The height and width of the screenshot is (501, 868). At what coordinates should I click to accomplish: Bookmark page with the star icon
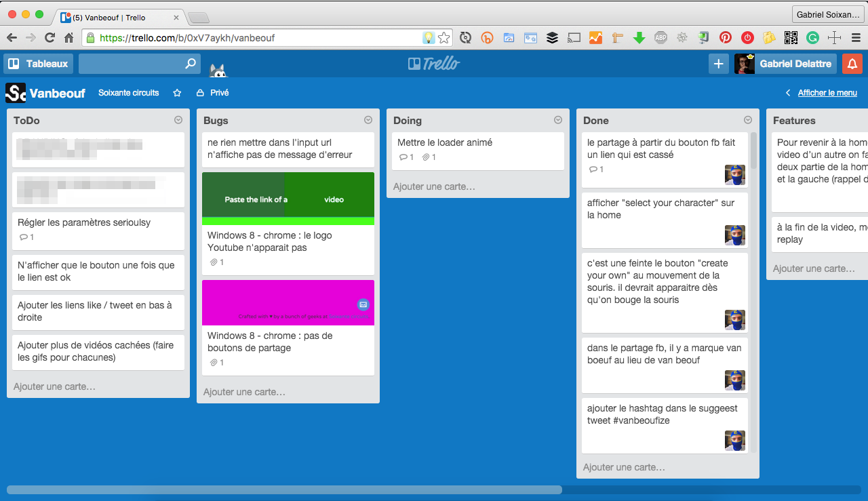(x=444, y=38)
